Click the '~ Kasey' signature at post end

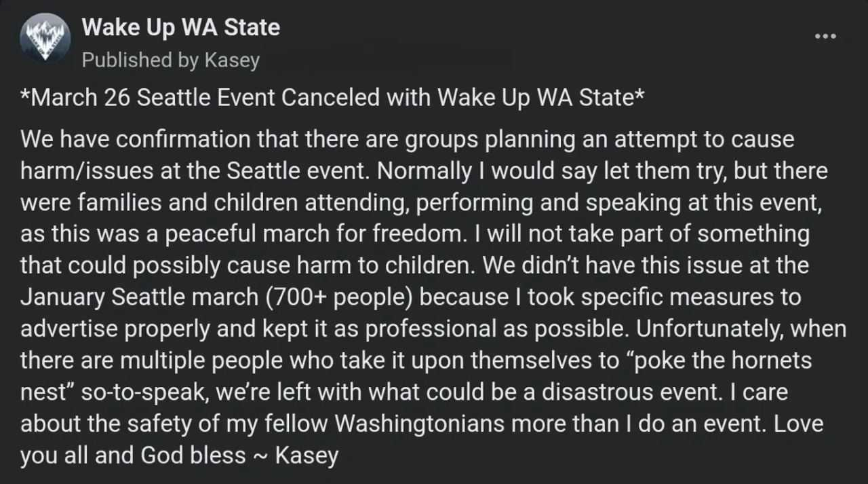(x=296, y=455)
